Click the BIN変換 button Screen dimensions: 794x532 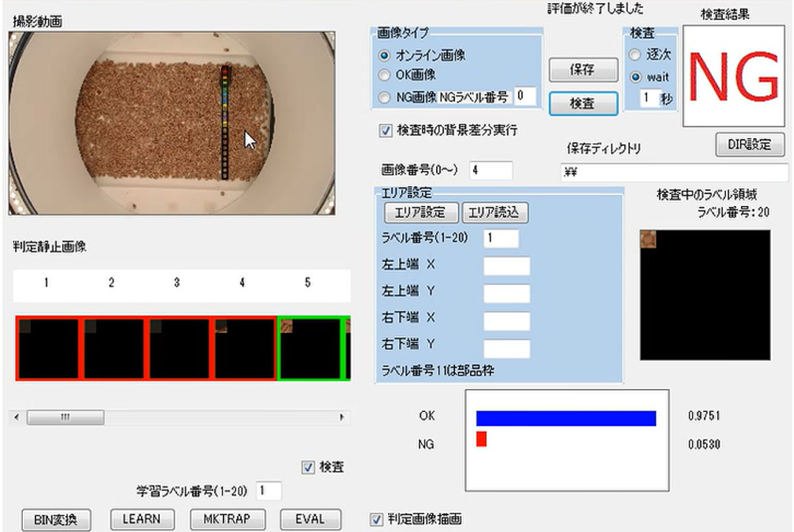point(56,520)
